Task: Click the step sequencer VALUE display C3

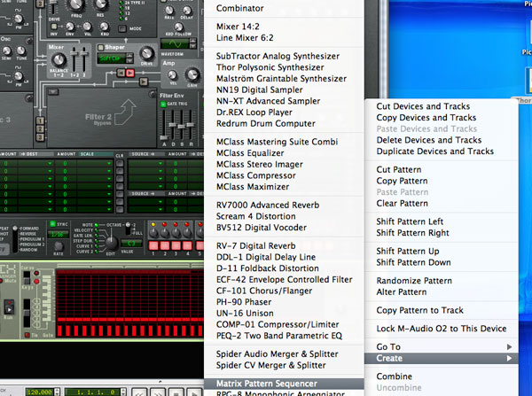Action: click(131, 243)
